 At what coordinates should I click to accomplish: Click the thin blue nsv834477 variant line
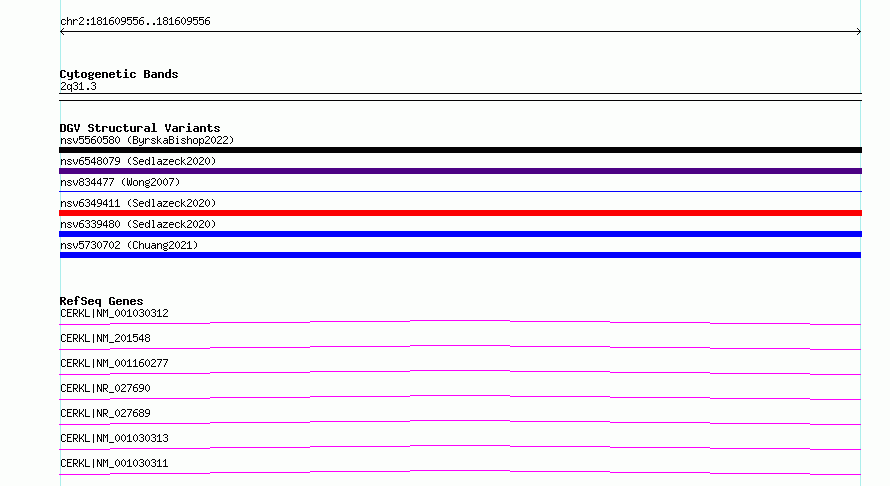(x=460, y=192)
